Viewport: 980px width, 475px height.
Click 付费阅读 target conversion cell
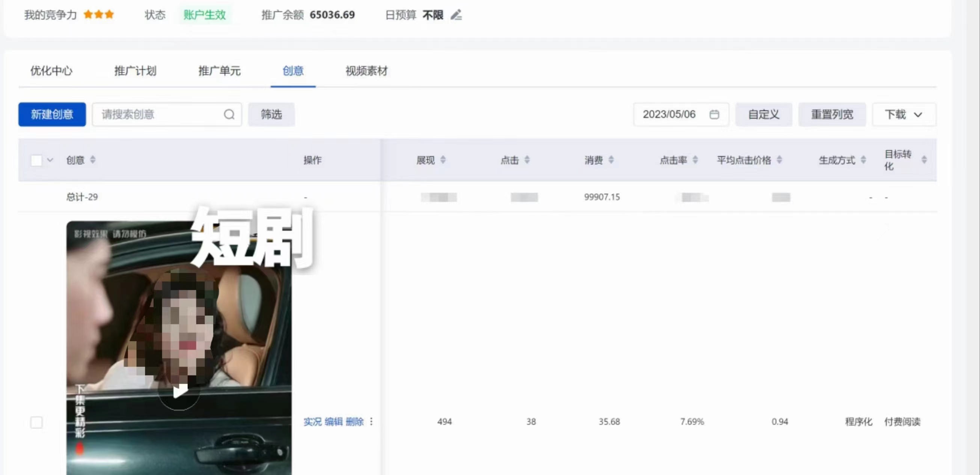coord(902,421)
